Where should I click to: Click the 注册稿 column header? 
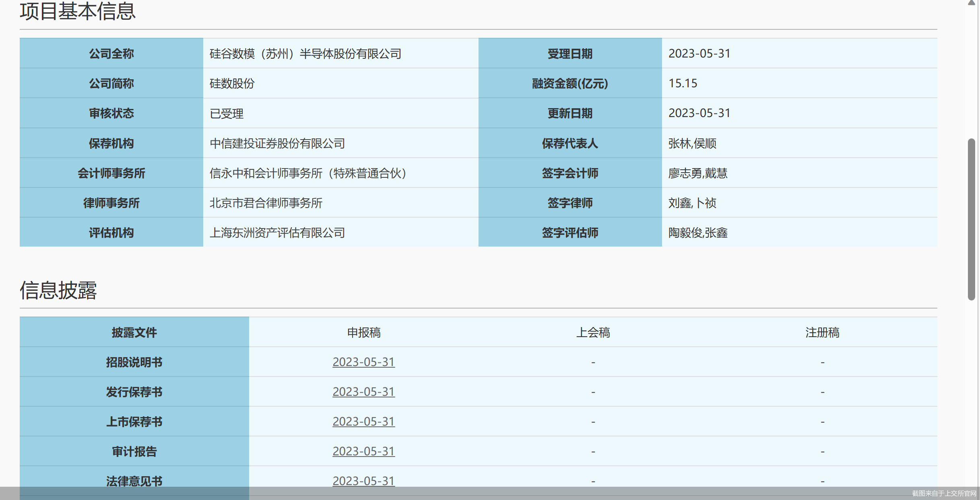click(x=822, y=332)
